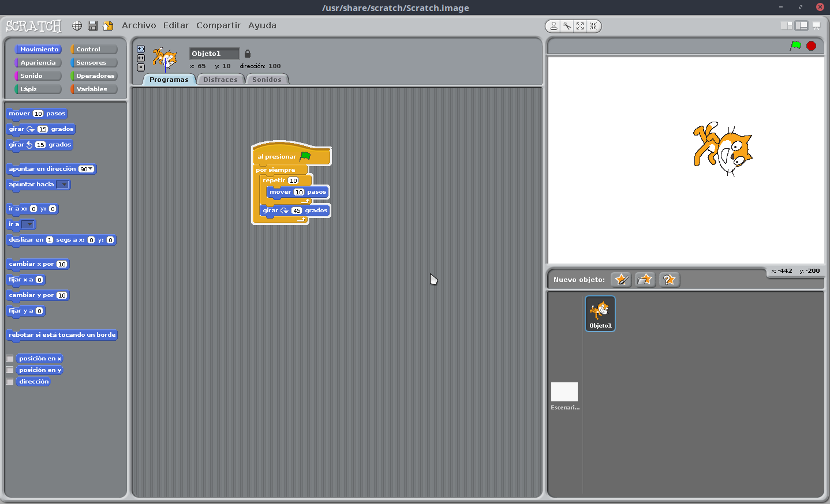Select the grow sprite tool
830x504 pixels.
(580, 26)
